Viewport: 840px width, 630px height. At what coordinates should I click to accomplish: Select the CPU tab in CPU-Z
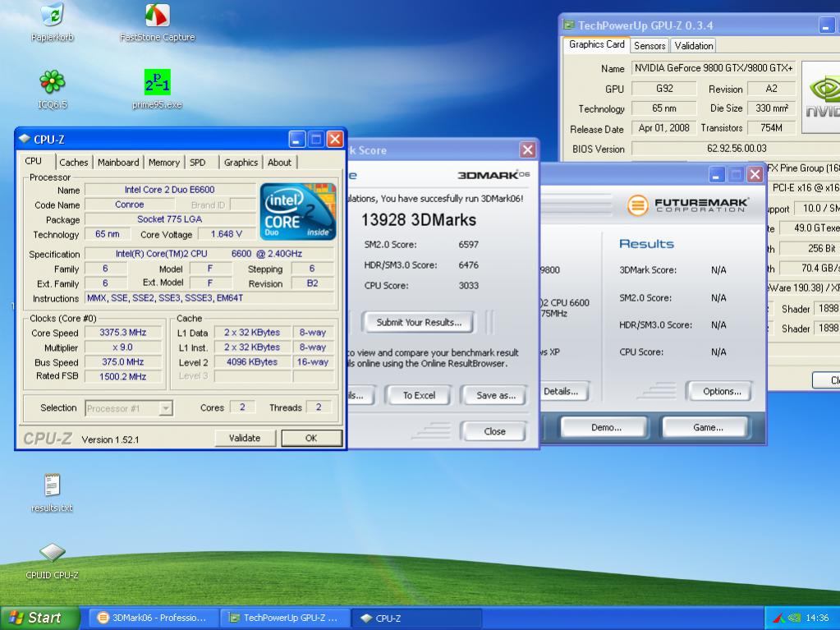coord(33,161)
